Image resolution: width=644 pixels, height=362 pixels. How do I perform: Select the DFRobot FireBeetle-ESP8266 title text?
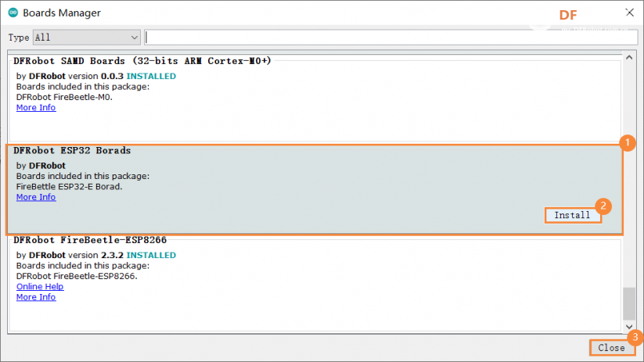90,240
